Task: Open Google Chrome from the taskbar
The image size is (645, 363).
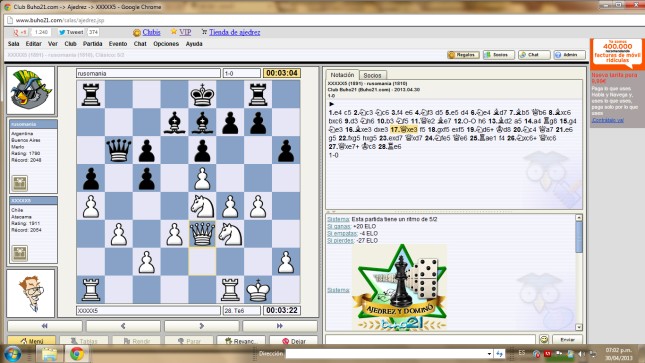Action: point(77,354)
